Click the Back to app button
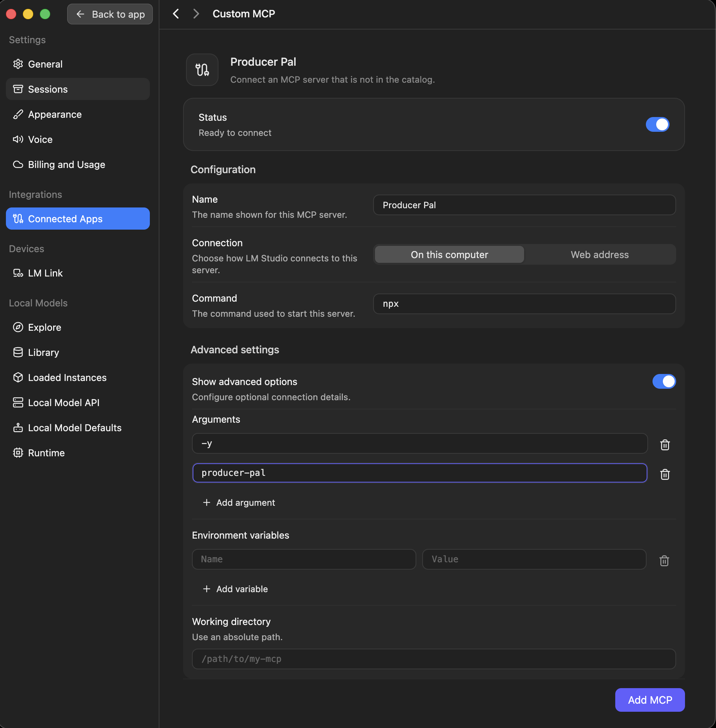 pyautogui.click(x=110, y=14)
